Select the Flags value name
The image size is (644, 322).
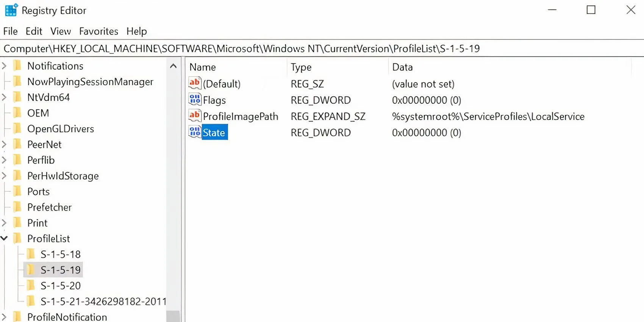click(x=214, y=100)
